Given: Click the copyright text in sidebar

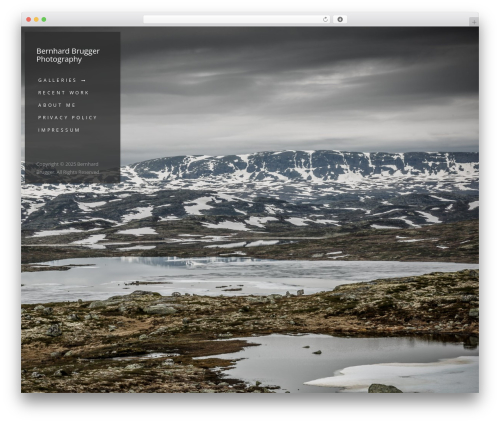Looking at the screenshot, I should (x=68, y=168).
